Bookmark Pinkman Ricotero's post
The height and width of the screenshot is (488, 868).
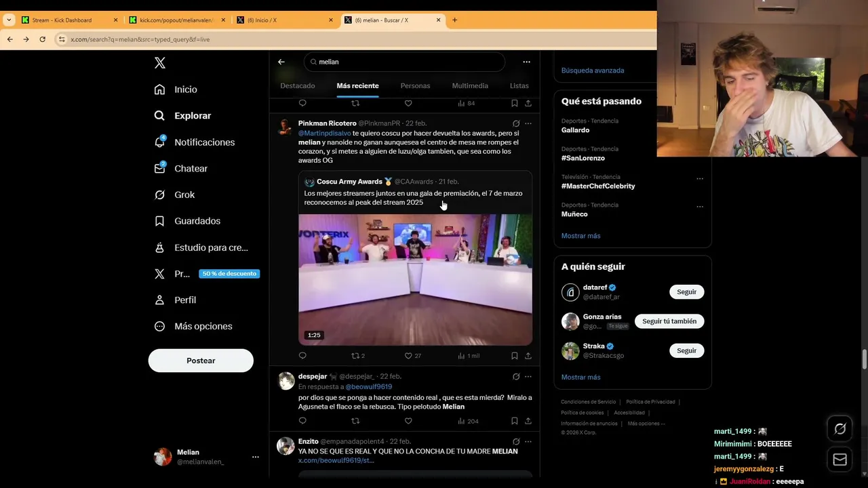pyautogui.click(x=515, y=356)
